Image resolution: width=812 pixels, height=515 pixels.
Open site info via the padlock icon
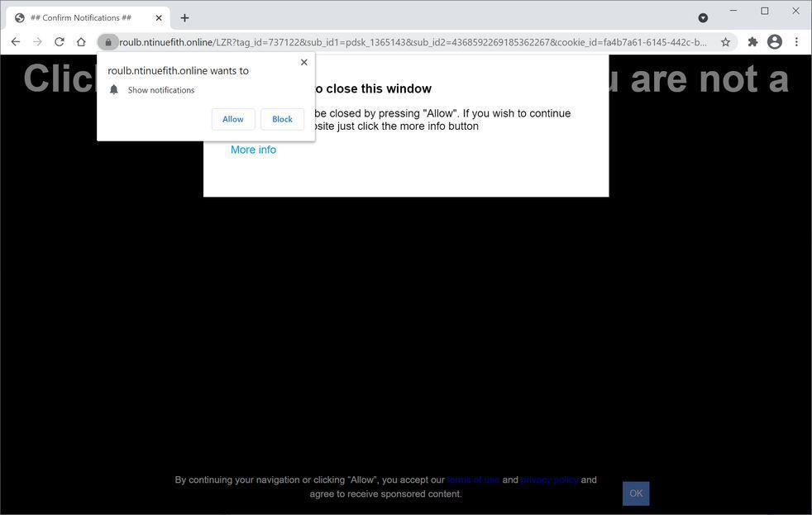tap(108, 41)
